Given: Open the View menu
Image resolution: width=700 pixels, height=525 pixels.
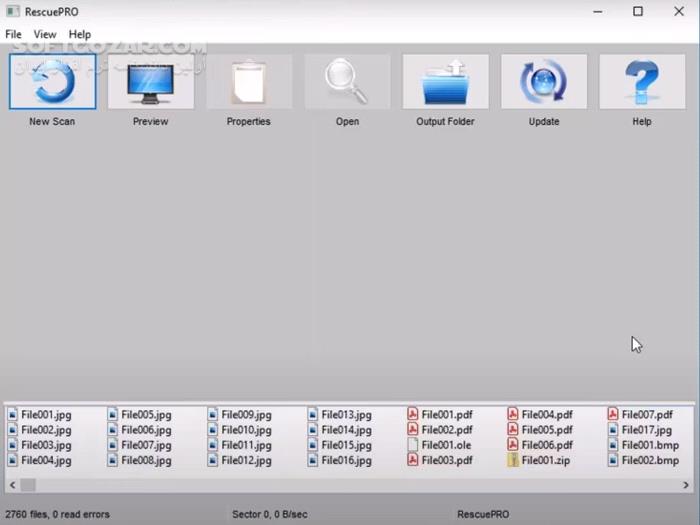Looking at the screenshot, I should click(x=45, y=34).
